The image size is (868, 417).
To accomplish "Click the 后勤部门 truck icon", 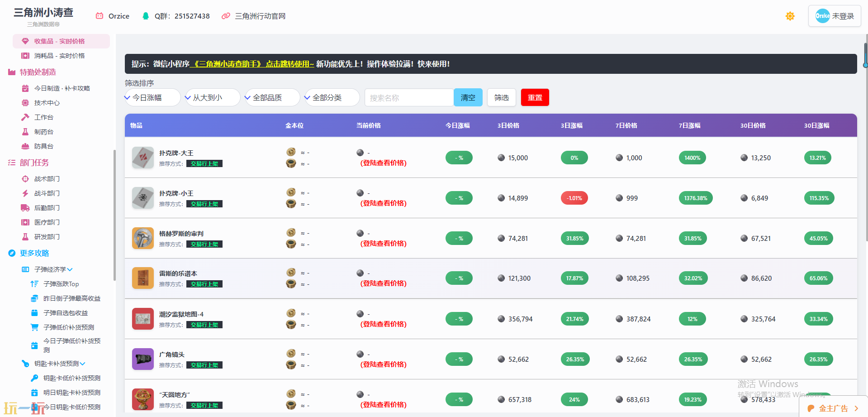I will [x=25, y=208].
